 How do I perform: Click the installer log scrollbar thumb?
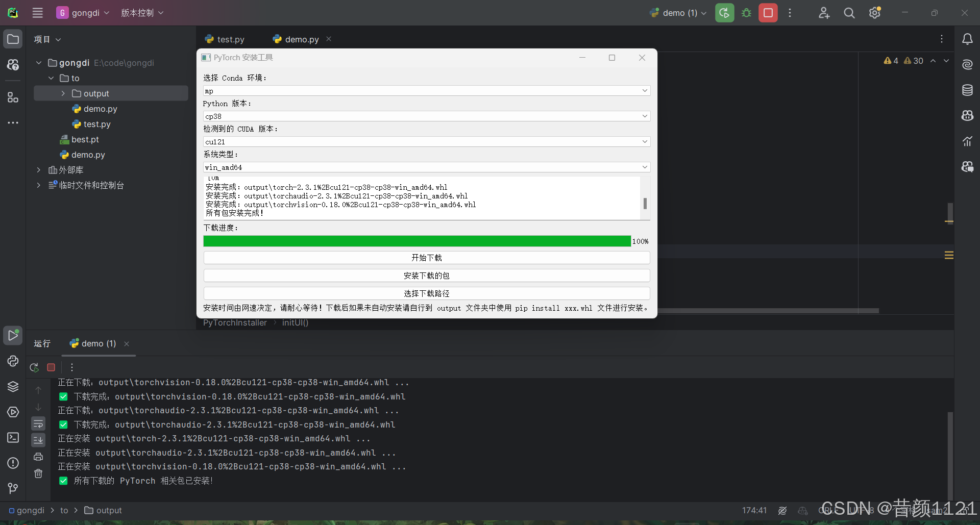pos(645,204)
